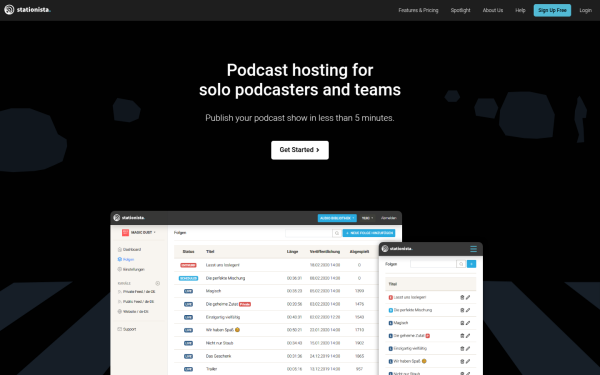This screenshot has width=600, height=375.
Task: Click red Private tag beside Die geheime Zutat
Action: (245, 304)
